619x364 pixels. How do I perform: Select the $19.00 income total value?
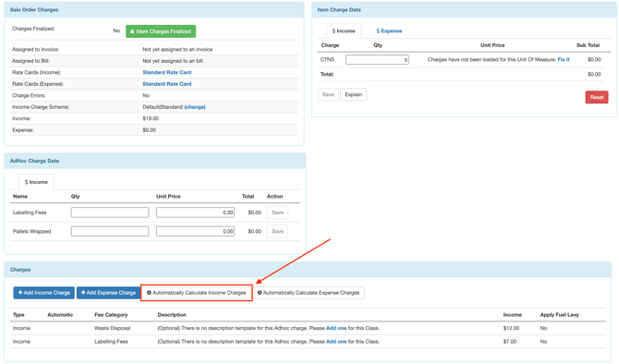click(151, 118)
